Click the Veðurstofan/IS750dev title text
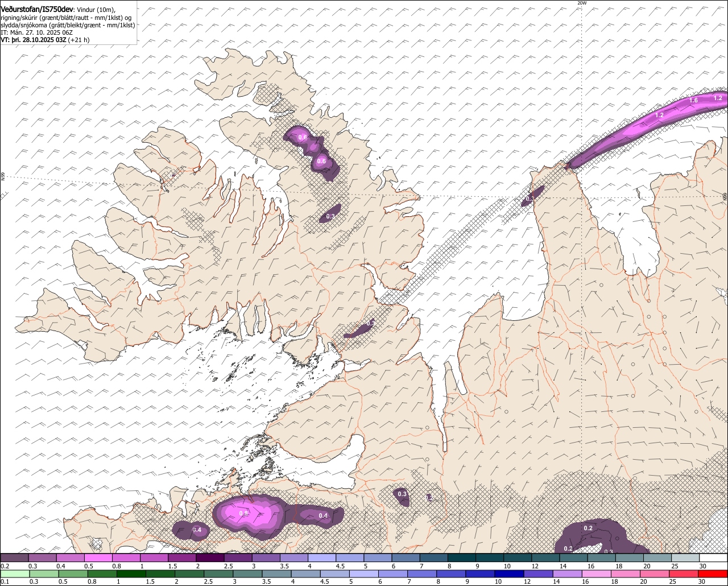Image resolution: width=728 pixels, height=586 pixels. pyautogui.click(x=37, y=10)
